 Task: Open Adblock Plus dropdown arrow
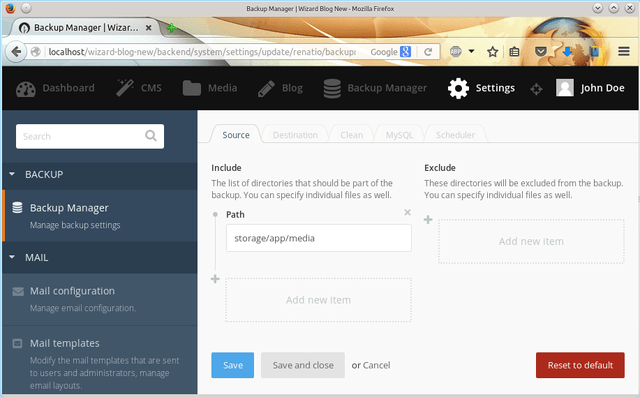(x=471, y=51)
